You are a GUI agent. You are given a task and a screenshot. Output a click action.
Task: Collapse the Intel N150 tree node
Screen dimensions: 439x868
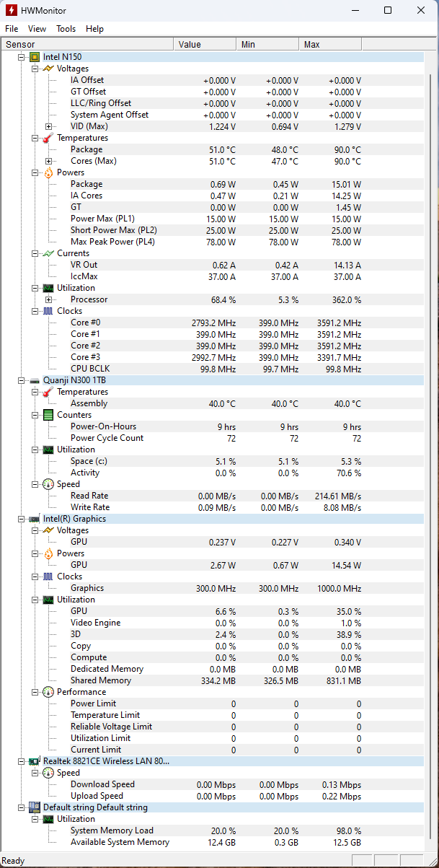coord(22,57)
